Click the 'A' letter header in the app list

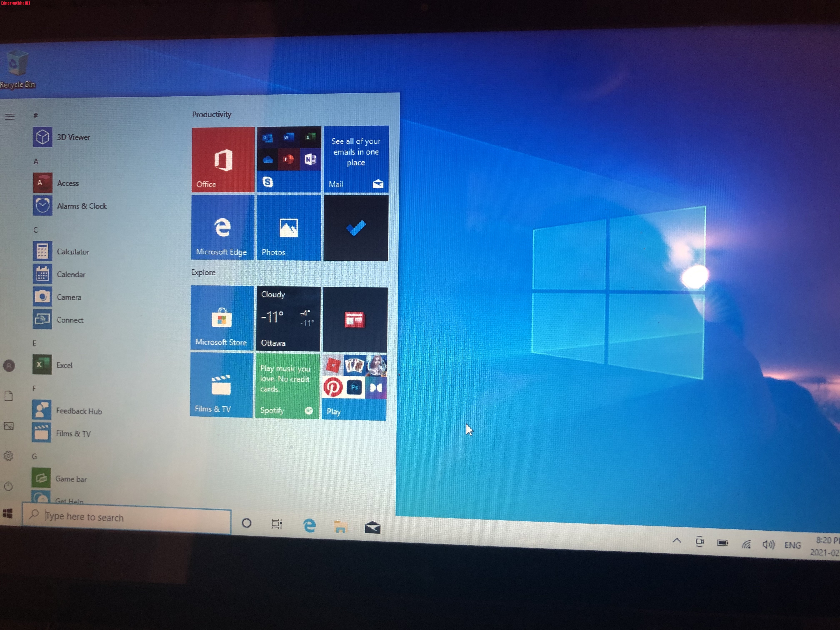[36, 161]
